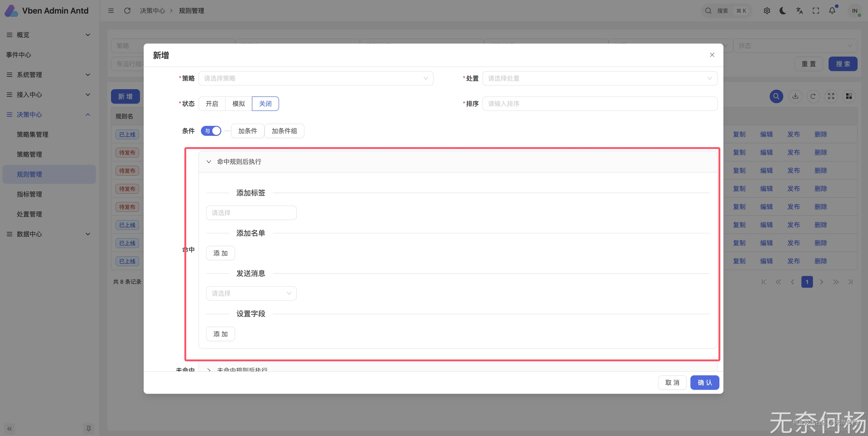The height and width of the screenshot is (436, 868).
Task: Click the notification bell icon
Action: point(832,11)
